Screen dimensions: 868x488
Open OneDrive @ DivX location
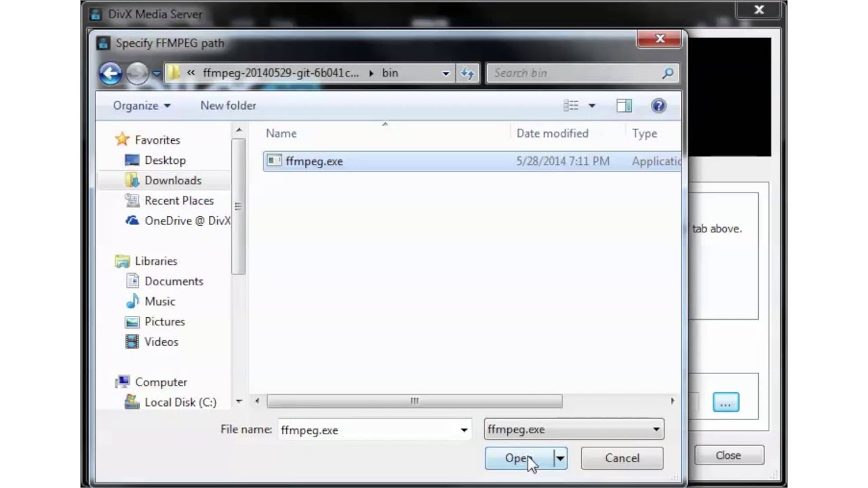click(187, 221)
